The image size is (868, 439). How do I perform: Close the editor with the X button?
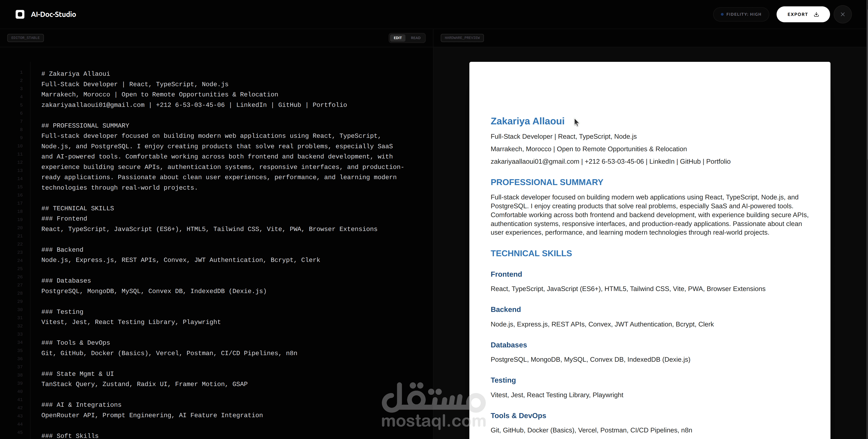click(x=842, y=14)
